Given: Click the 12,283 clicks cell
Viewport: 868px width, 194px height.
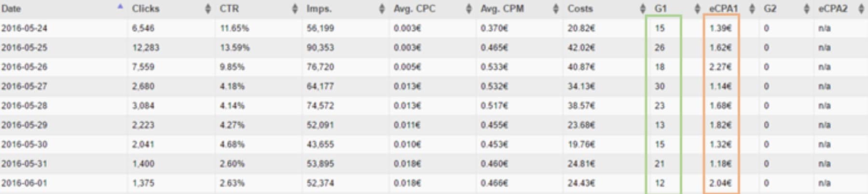Looking at the screenshot, I should click(146, 48).
